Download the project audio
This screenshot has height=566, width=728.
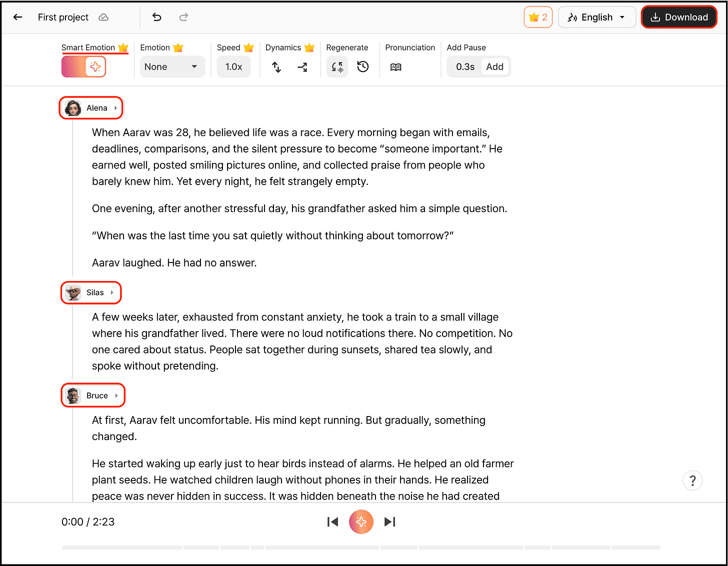[x=679, y=17]
